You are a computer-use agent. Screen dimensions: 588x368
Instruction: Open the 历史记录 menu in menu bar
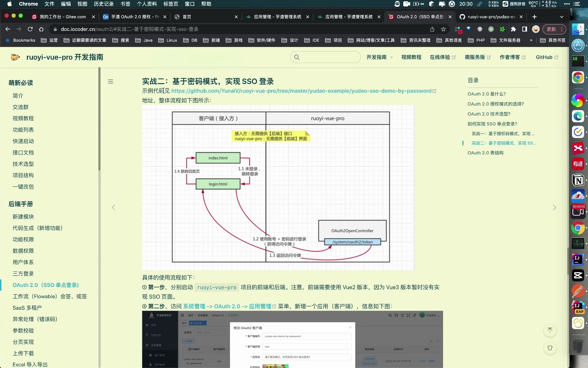pos(104,4)
